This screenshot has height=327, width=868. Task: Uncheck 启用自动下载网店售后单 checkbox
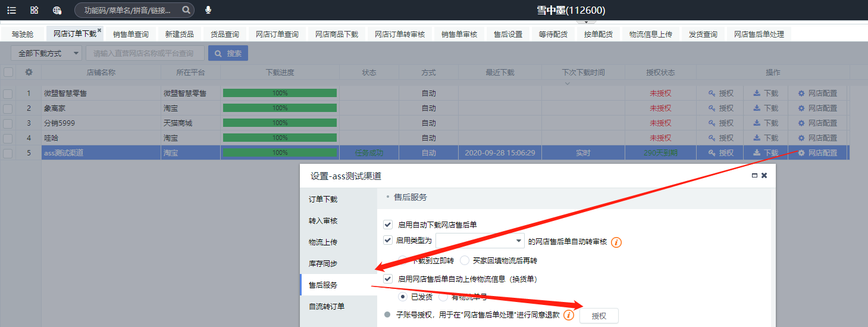[x=388, y=225]
